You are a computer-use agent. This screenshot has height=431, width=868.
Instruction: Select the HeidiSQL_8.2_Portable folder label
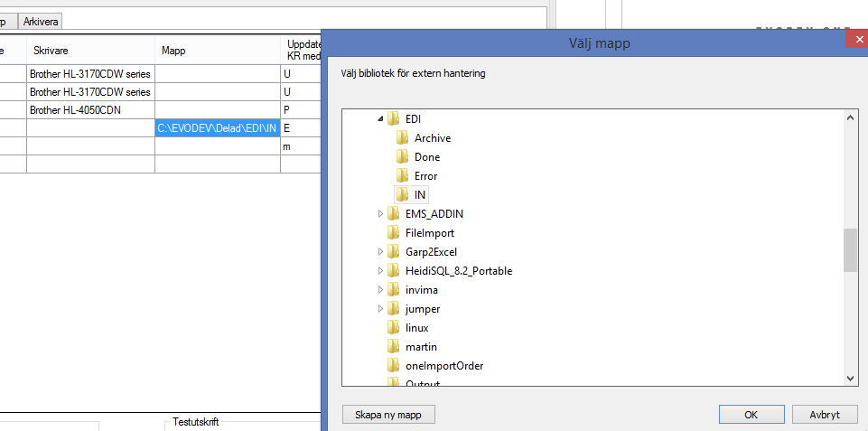(x=458, y=271)
